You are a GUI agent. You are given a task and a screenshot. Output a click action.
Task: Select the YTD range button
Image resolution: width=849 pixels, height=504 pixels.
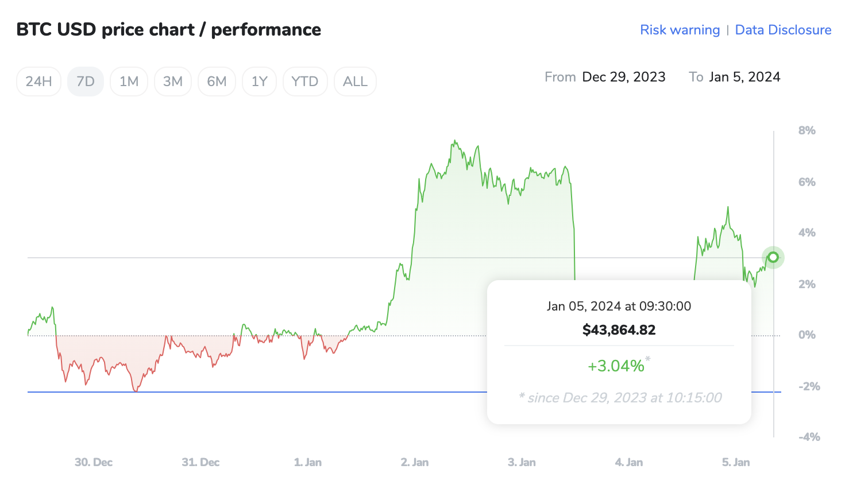[304, 82]
